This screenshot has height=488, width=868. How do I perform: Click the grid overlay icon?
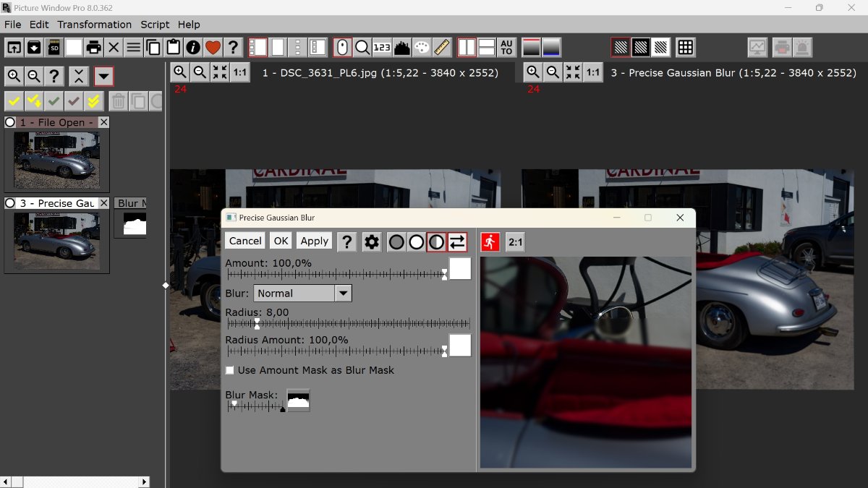tap(685, 48)
